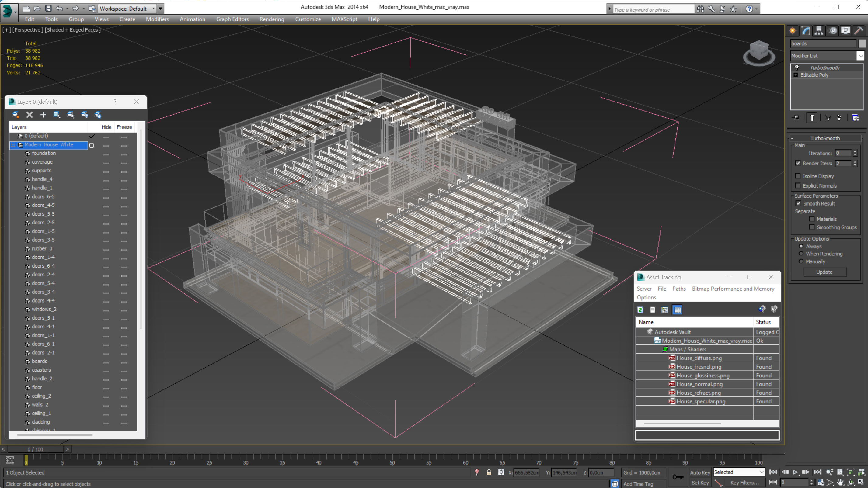Collapse the Modern_House_White layer tree

point(13,145)
